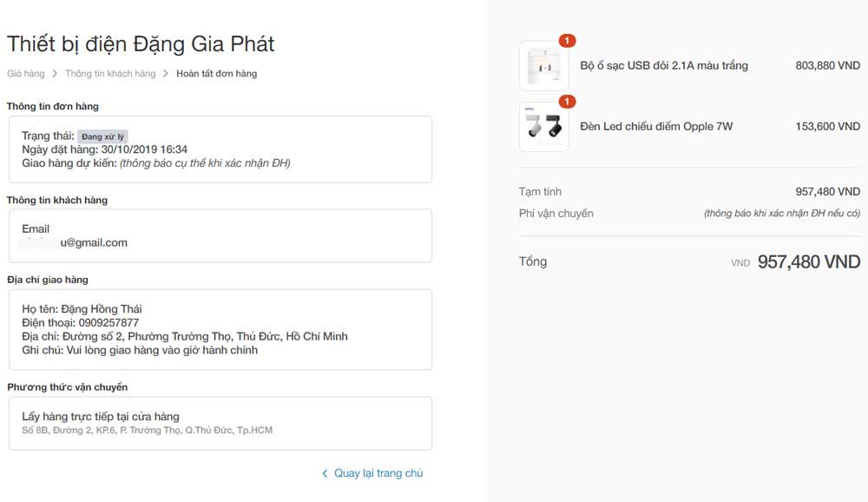Image resolution: width=868 pixels, height=502 pixels.
Task: Click the Thiết bị điện Đặng Gia Phát title
Action: 141,44
